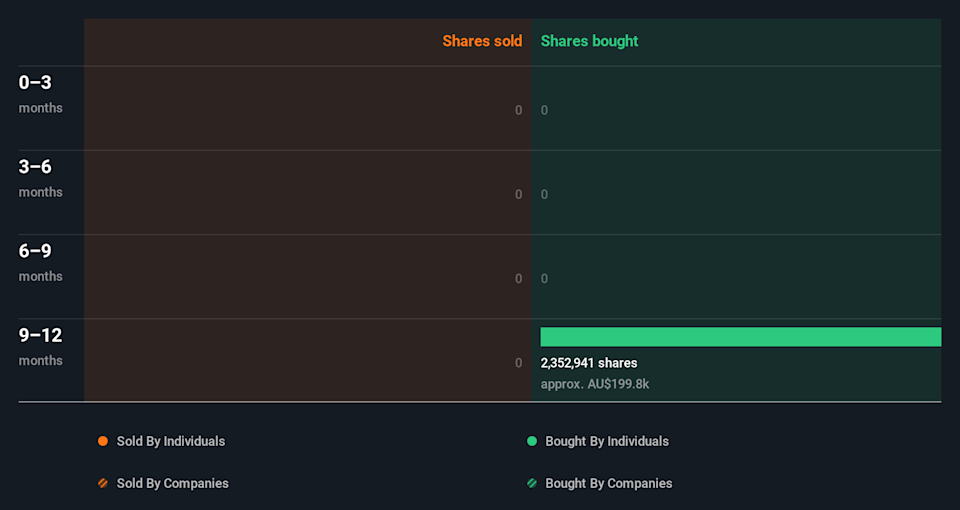Click the hatched orange Sold By Companies marker

pos(103,483)
